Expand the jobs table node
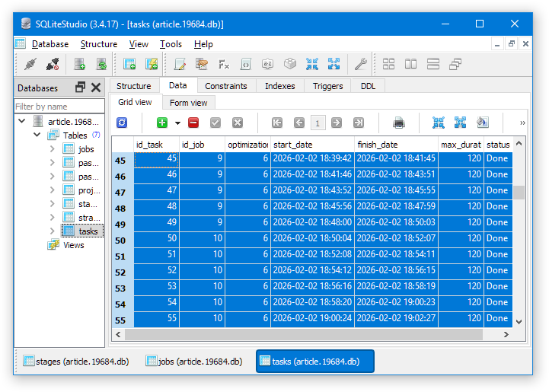The image size is (549, 392). coord(52,149)
